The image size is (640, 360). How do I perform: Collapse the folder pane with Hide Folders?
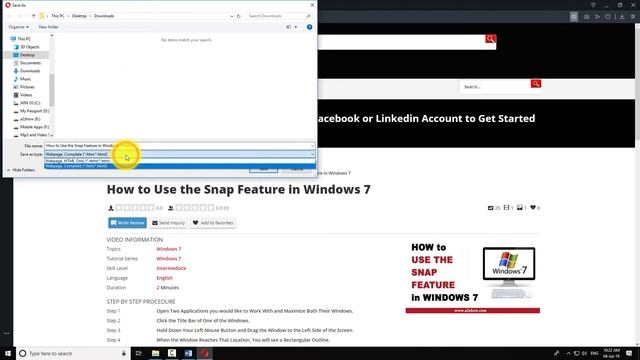(20, 170)
